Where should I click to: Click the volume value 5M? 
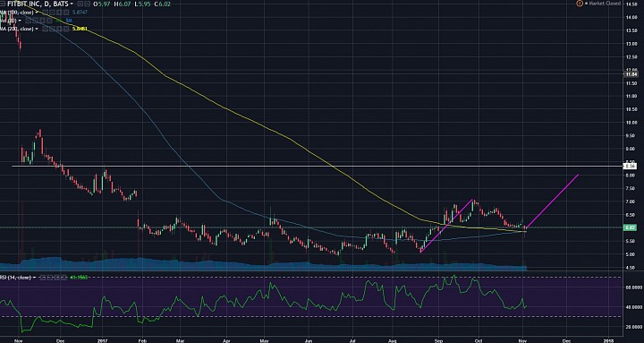69,21
